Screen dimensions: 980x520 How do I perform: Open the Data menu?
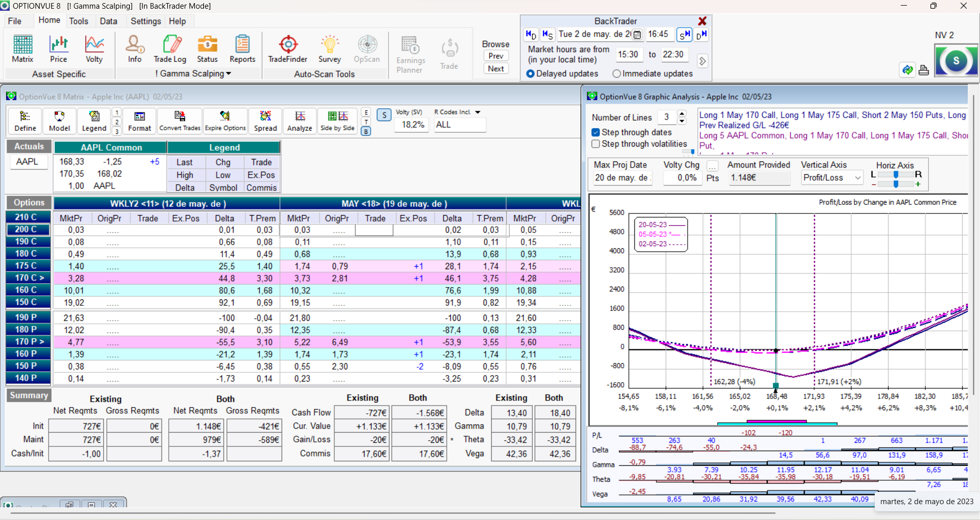tap(108, 21)
